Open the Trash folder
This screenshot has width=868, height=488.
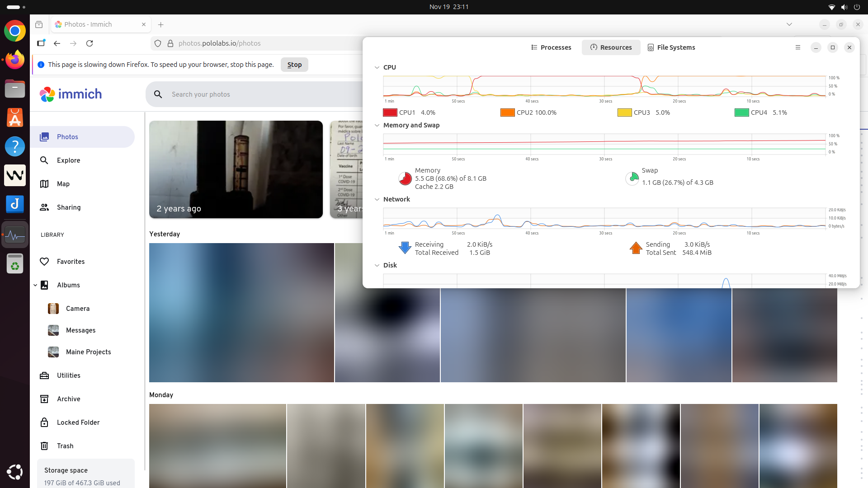[65, 446]
